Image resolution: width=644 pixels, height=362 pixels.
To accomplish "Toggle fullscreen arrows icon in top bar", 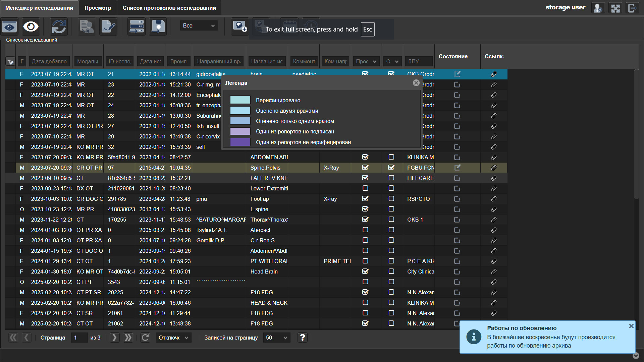I will click(615, 8).
